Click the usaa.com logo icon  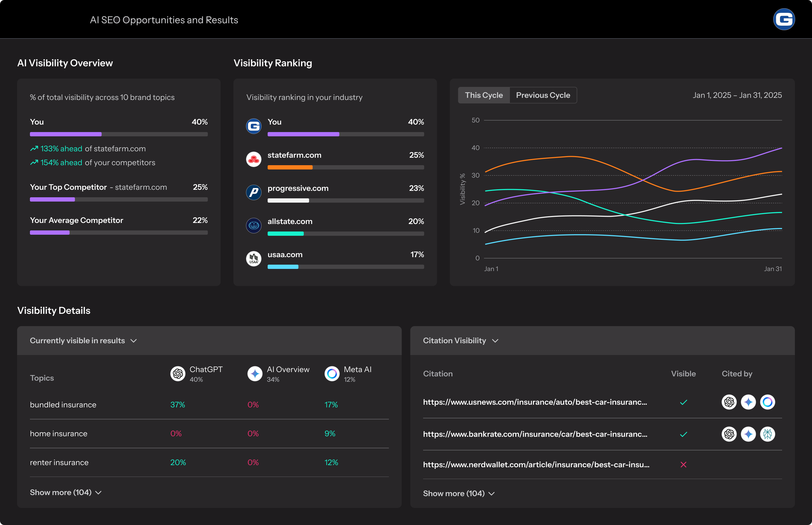(253, 258)
